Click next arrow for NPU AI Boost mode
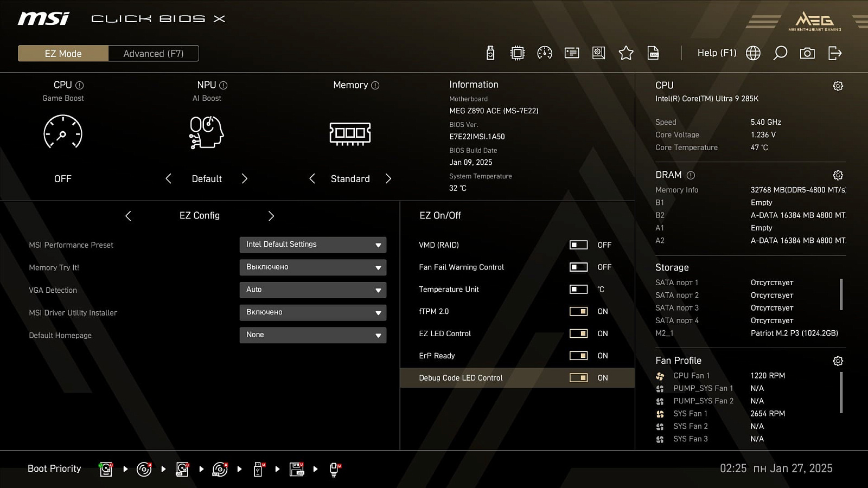The image size is (868, 488). click(x=245, y=178)
